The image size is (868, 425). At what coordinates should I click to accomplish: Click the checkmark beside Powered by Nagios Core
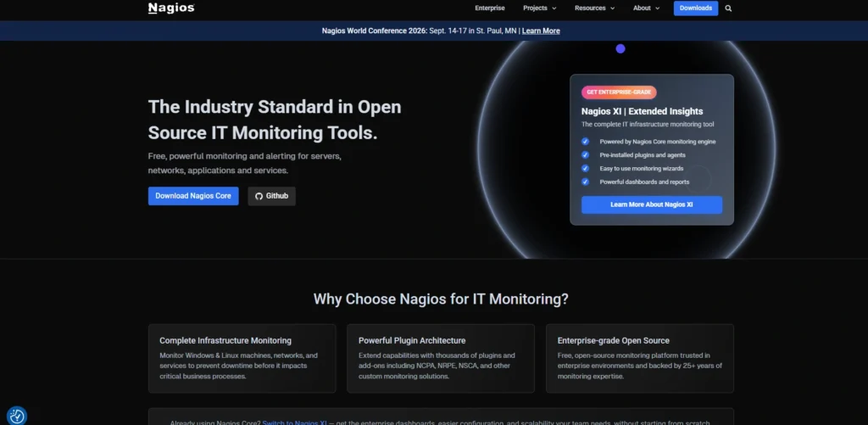(x=585, y=142)
